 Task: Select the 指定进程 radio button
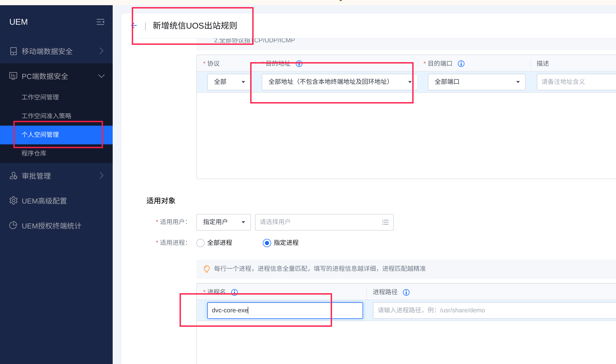coord(267,243)
